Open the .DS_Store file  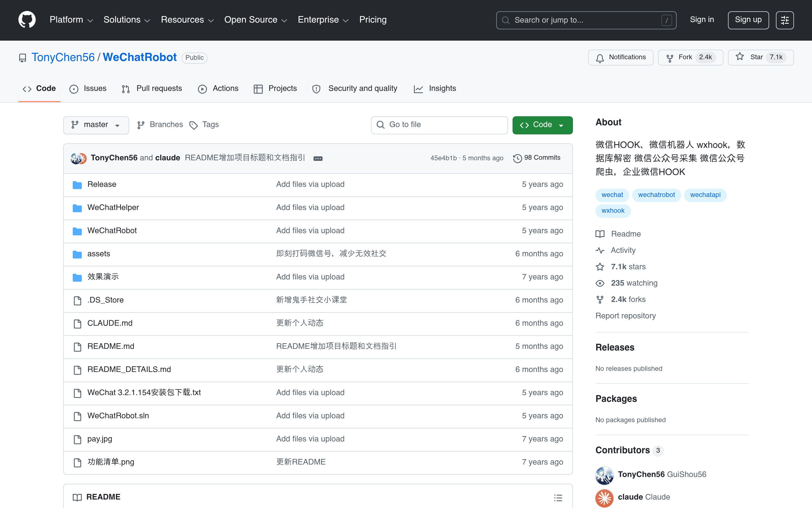coord(105,300)
